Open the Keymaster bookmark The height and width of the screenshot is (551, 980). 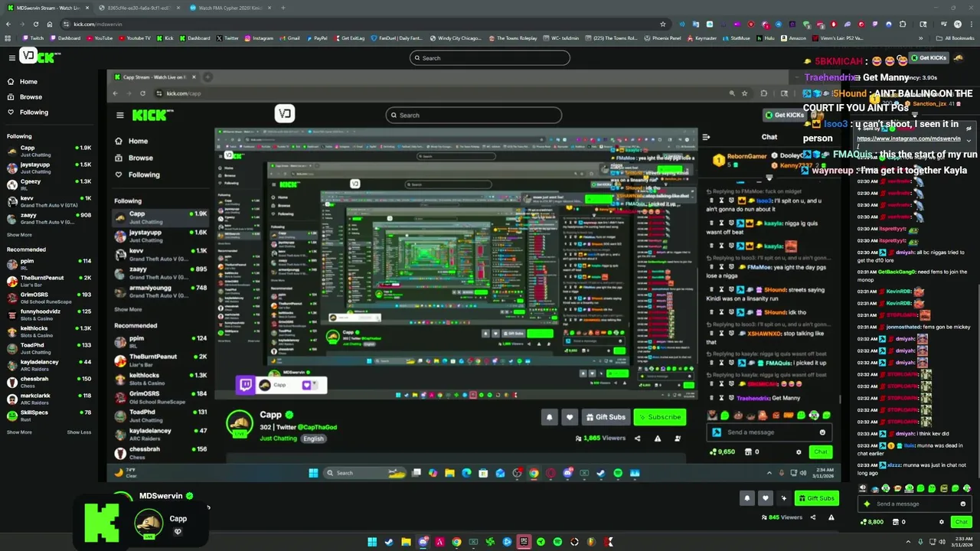[x=701, y=38]
